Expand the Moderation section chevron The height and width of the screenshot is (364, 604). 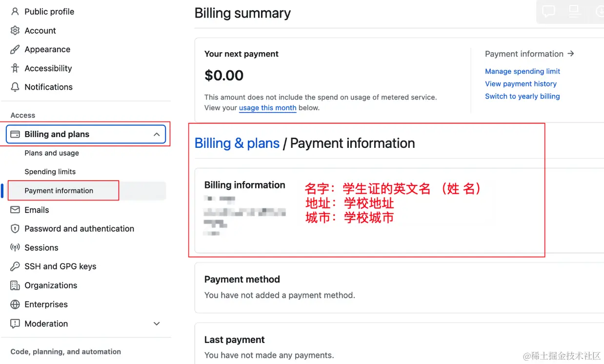156,324
